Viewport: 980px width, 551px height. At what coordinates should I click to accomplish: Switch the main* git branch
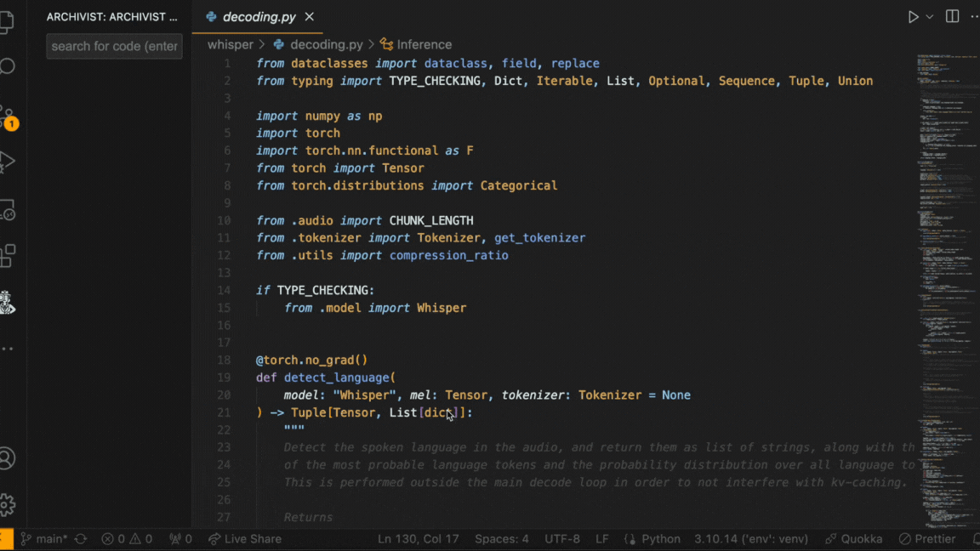click(43, 538)
